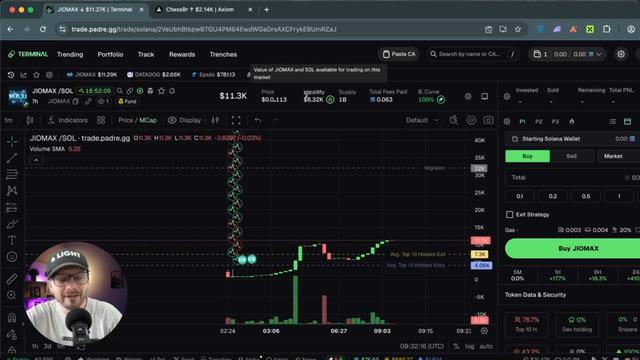Click the browser address bar
The image size is (640, 360).
click(x=269, y=29)
